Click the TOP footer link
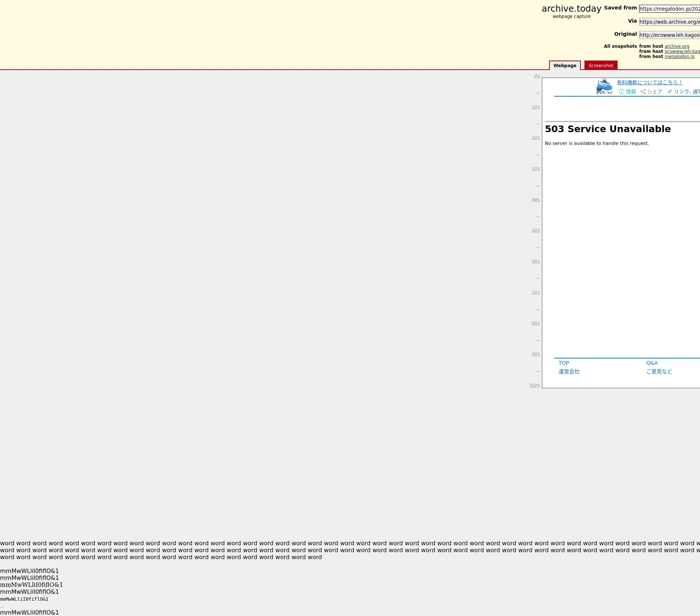Screen dimensions: 700x616 click(564, 363)
